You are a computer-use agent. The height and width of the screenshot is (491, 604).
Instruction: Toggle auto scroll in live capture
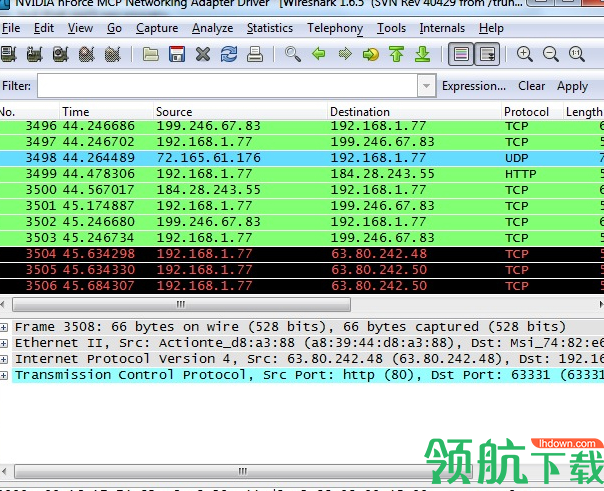coord(487,54)
